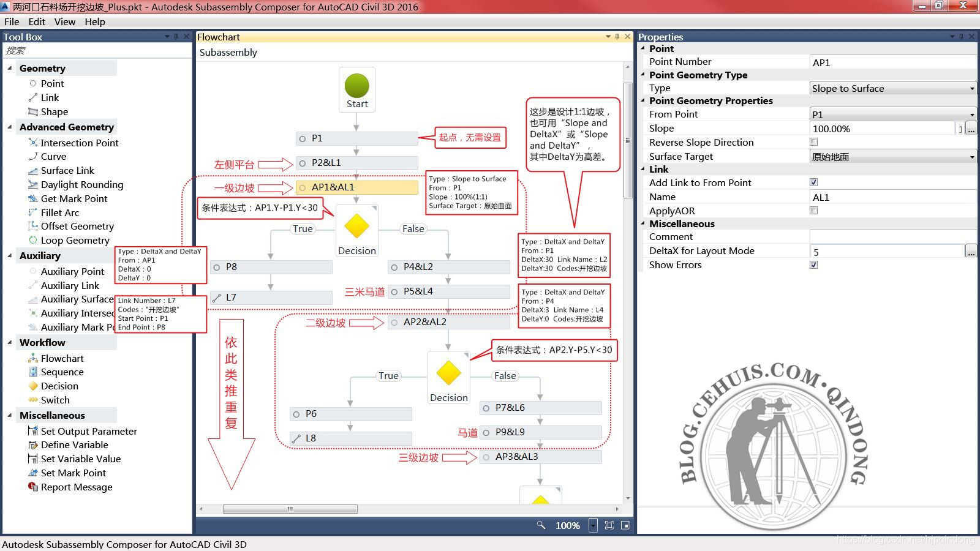980x551 pixels.
Task: Select the Start node in flowchart
Action: (x=356, y=90)
